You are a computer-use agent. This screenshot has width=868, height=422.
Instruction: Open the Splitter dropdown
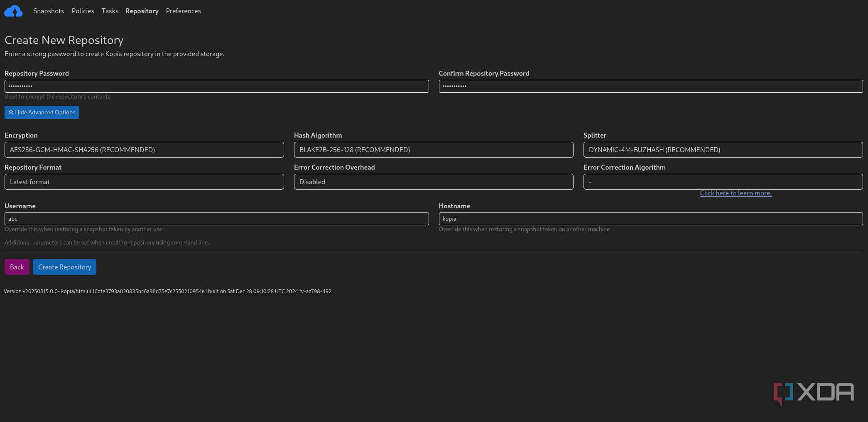point(723,150)
